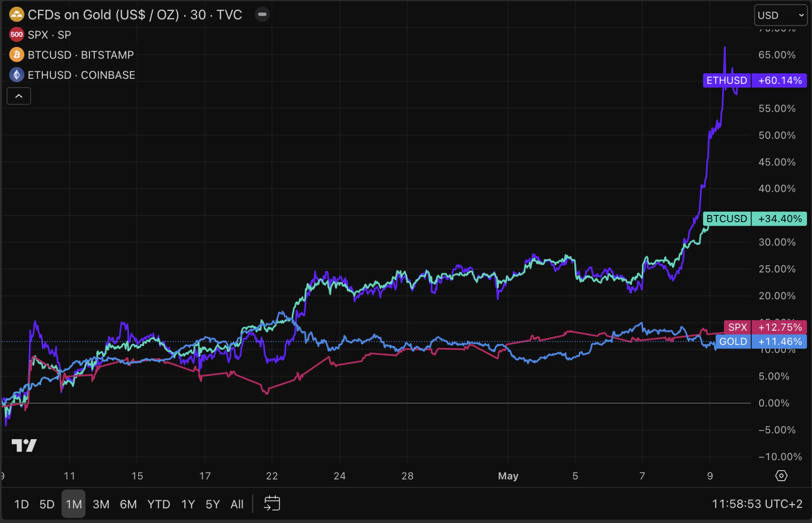Click the TradingView logo

(x=24, y=445)
